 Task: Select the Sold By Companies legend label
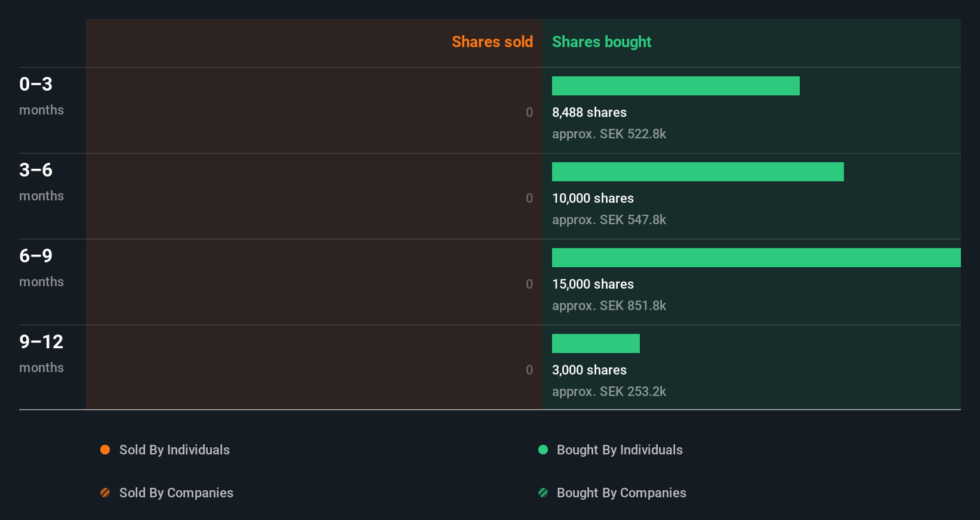tap(176, 493)
